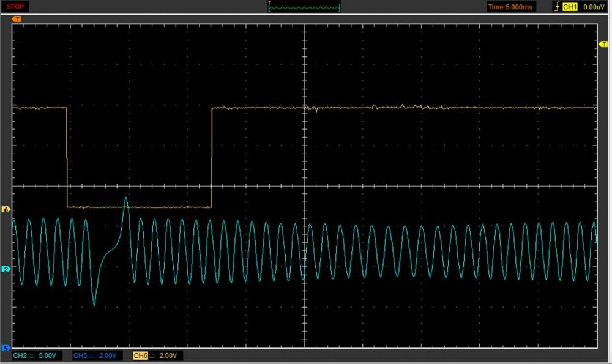Click the CH2 DC coupling icon

[x=31, y=355]
